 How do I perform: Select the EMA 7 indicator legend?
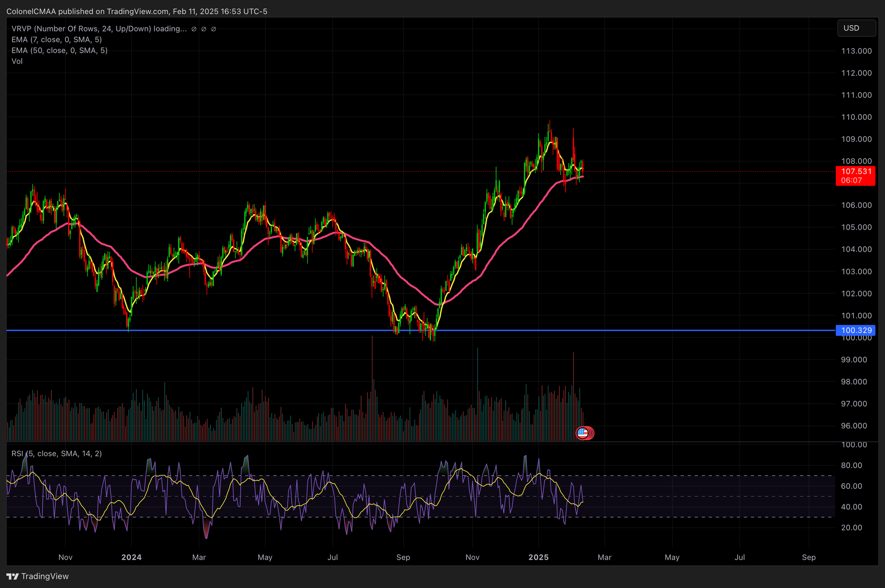click(57, 40)
